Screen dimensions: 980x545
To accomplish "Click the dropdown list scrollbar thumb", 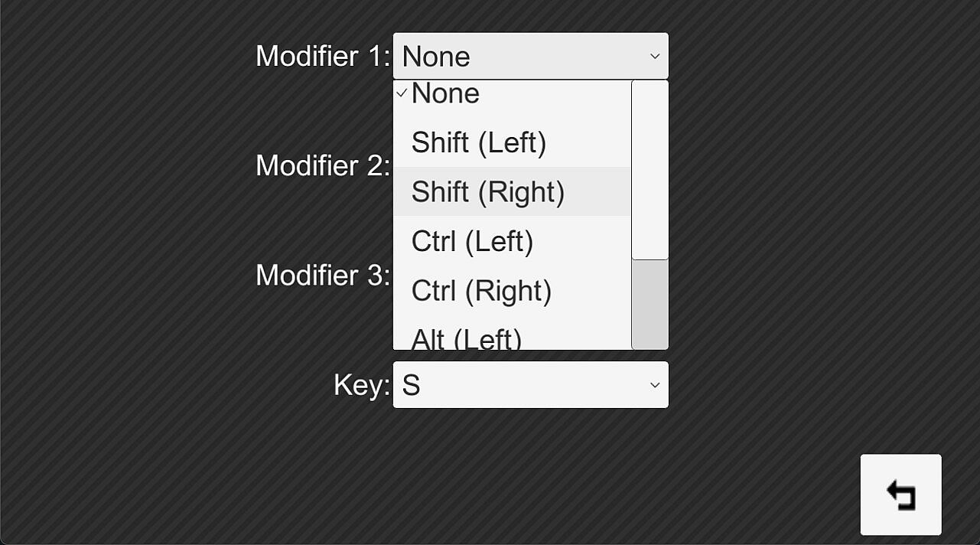I will [x=650, y=170].
